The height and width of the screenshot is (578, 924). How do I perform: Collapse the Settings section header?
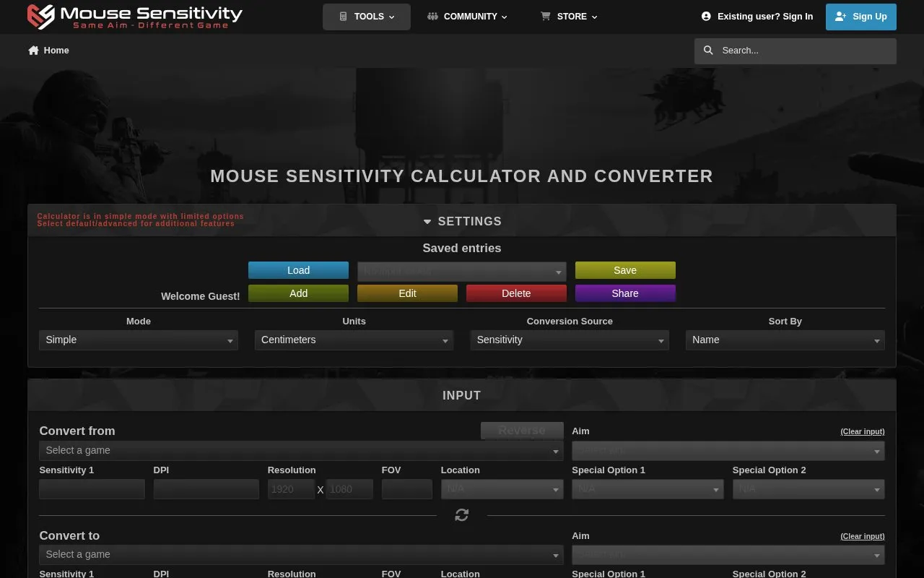[462, 221]
